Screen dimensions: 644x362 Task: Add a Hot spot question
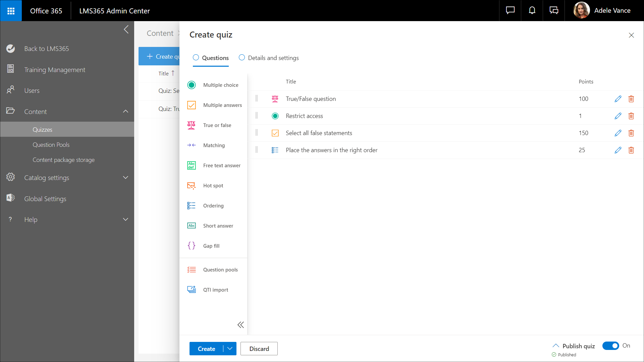(213, 186)
